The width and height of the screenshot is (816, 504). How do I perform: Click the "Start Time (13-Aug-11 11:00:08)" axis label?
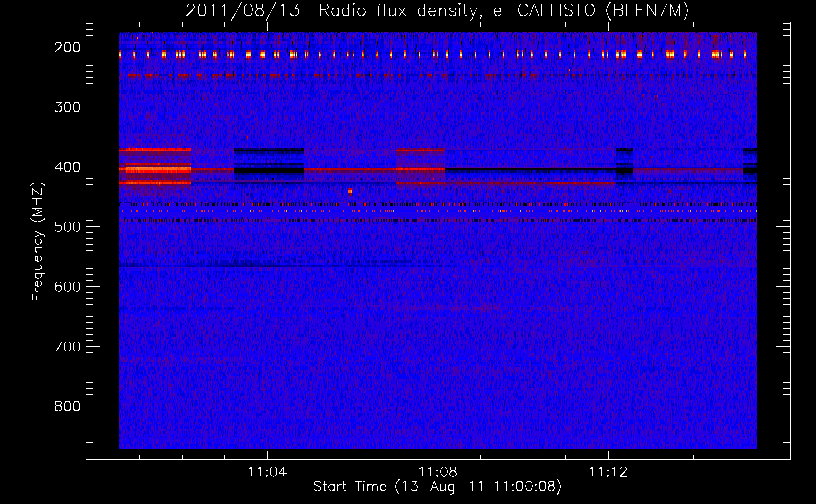click(x=437, y=487)
